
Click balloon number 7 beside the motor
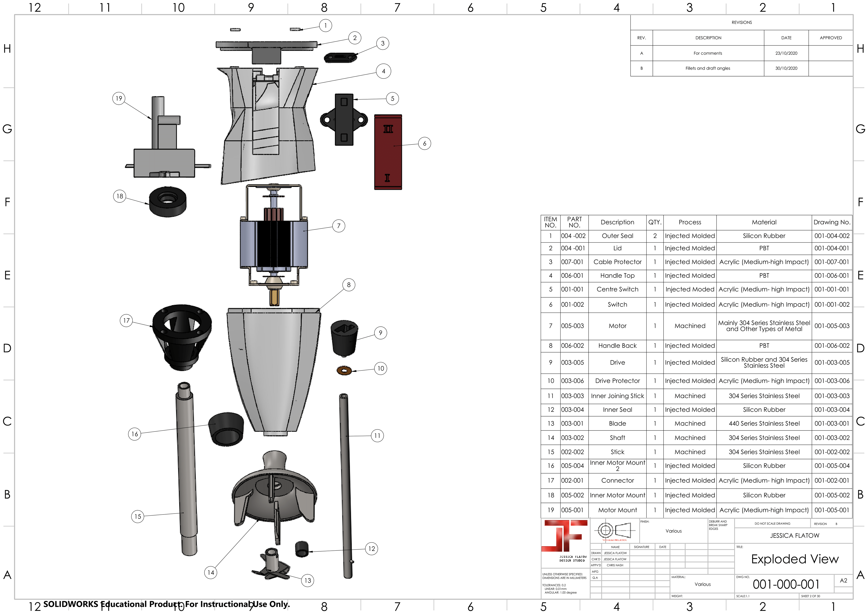tap(338, 226)
